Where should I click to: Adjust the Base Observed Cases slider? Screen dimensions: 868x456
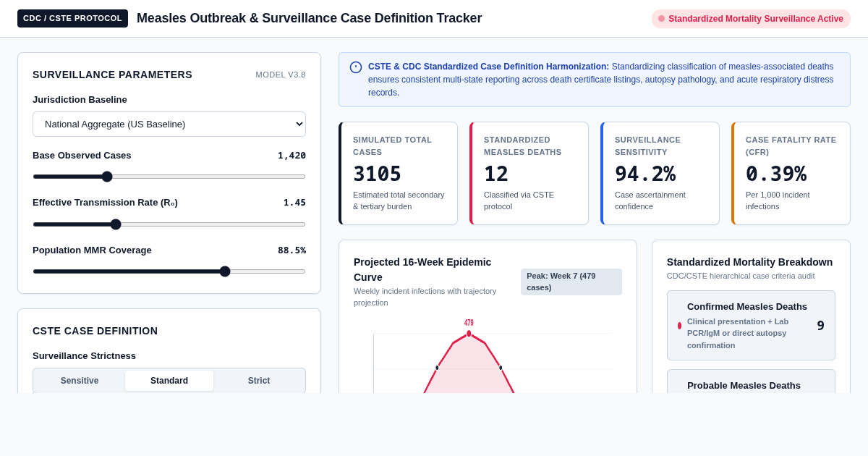169,177
